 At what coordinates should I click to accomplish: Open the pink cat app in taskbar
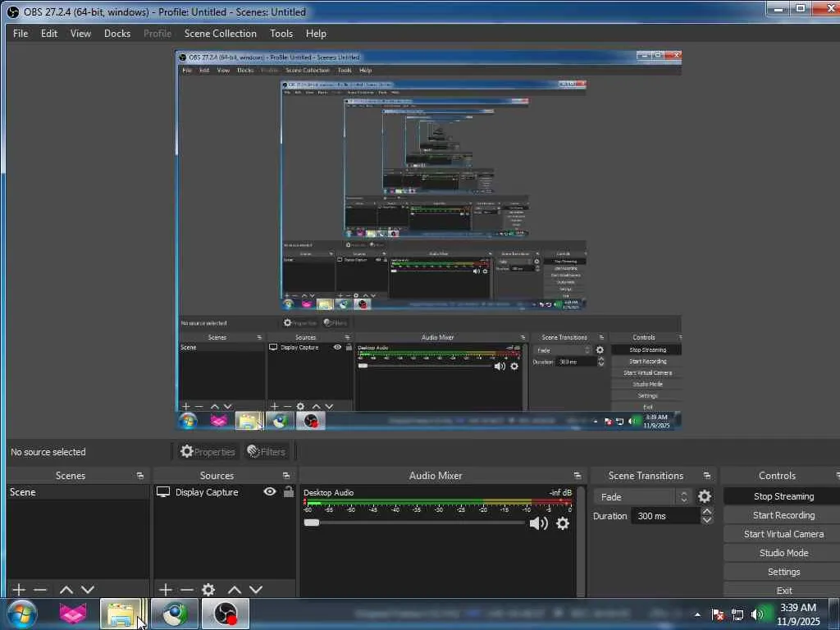(x=73, y=614)
